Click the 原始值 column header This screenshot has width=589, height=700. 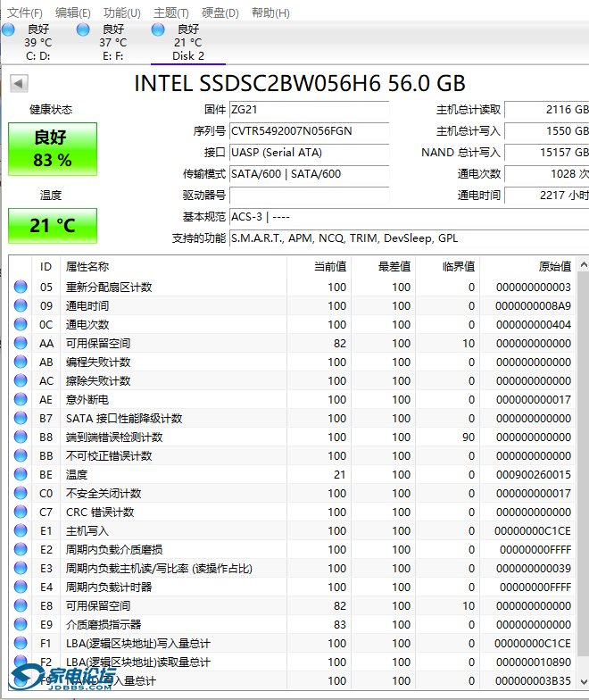click(x=528, y=266)
